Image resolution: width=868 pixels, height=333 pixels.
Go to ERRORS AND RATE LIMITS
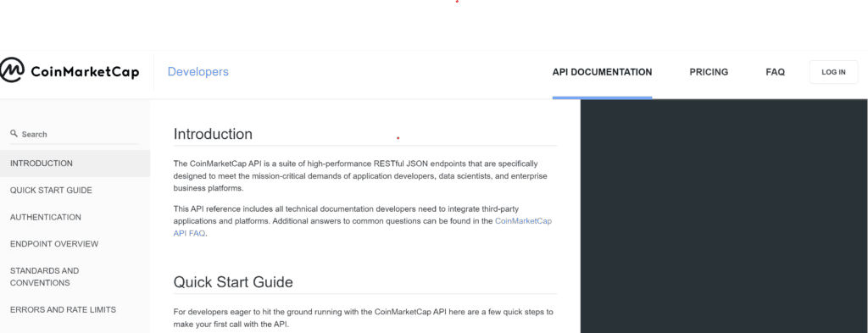tap(63, 310)
